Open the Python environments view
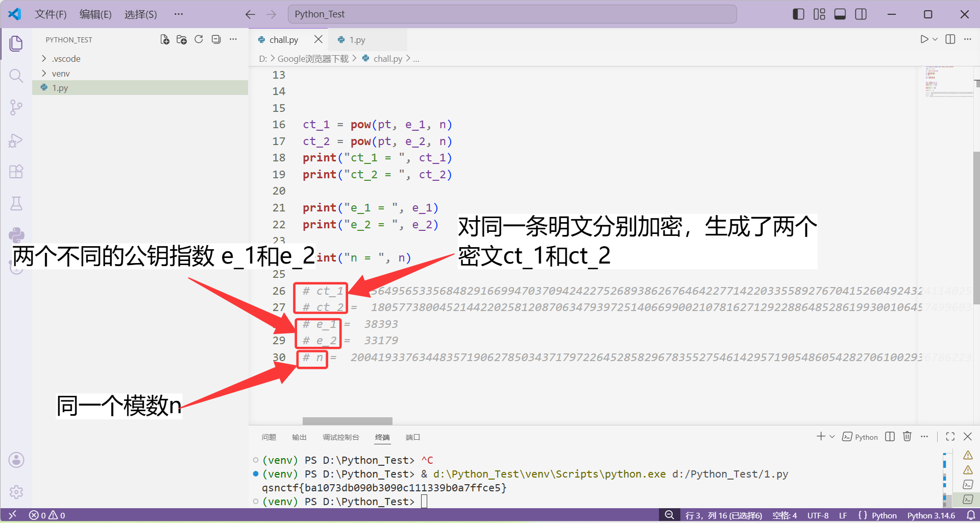This screenshot has width=980, height=523. pos(16,235)
